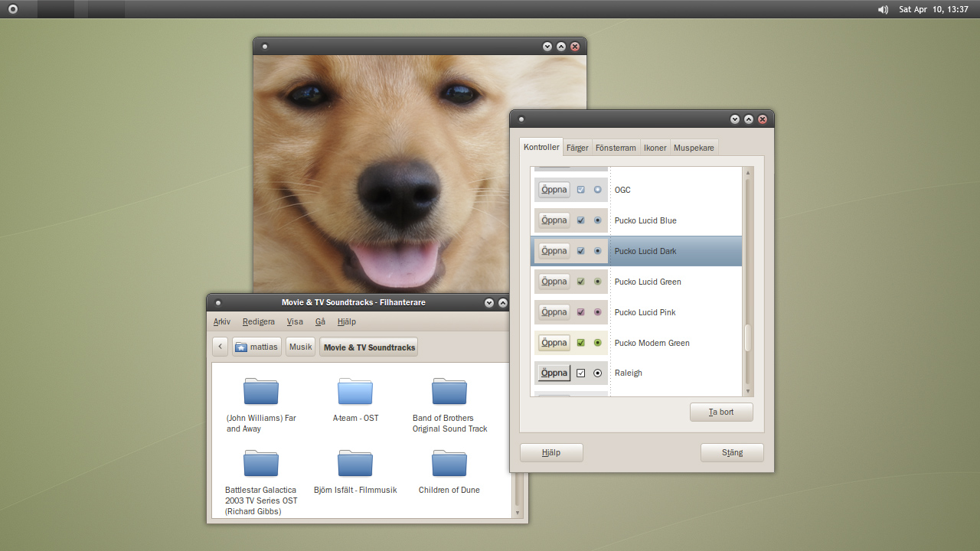Select the Kontroller tab
This screenshot has width=980, height=551.
coord(541,147)
